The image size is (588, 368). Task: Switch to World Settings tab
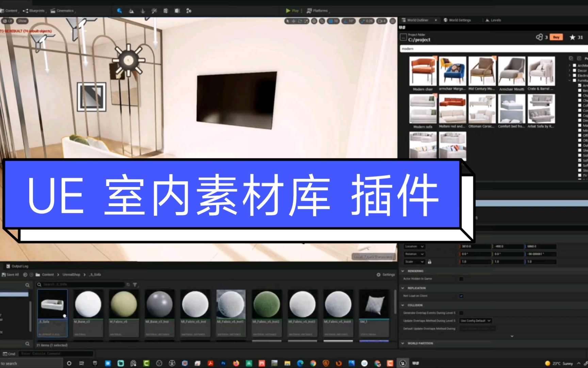click(x=457, y=20)
